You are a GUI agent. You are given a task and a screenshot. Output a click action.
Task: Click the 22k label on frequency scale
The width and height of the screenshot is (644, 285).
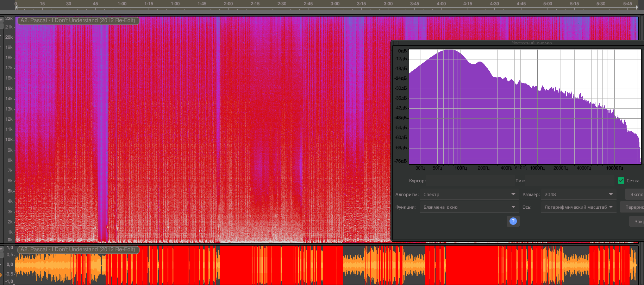point(9,19)
